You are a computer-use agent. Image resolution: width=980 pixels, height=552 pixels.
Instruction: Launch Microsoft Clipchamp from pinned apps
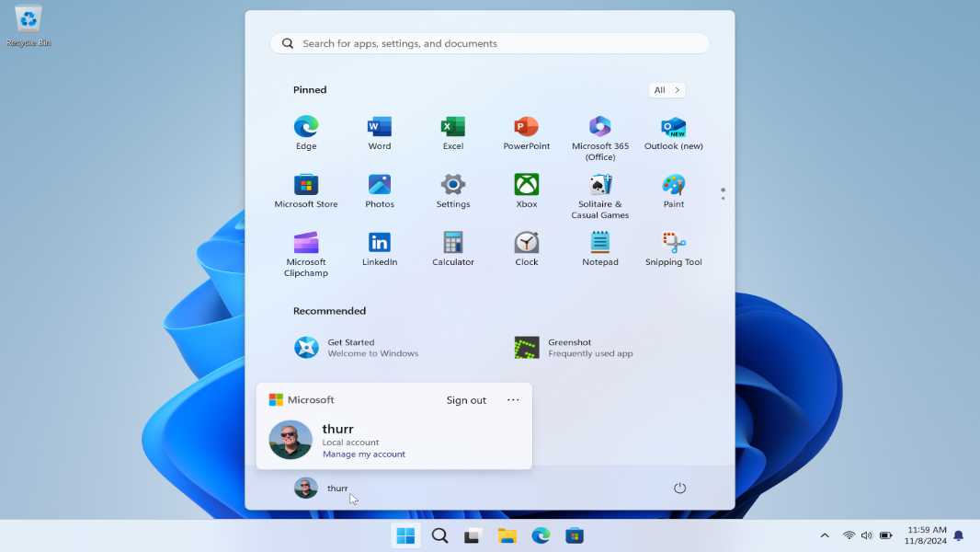tap(305, 255)
